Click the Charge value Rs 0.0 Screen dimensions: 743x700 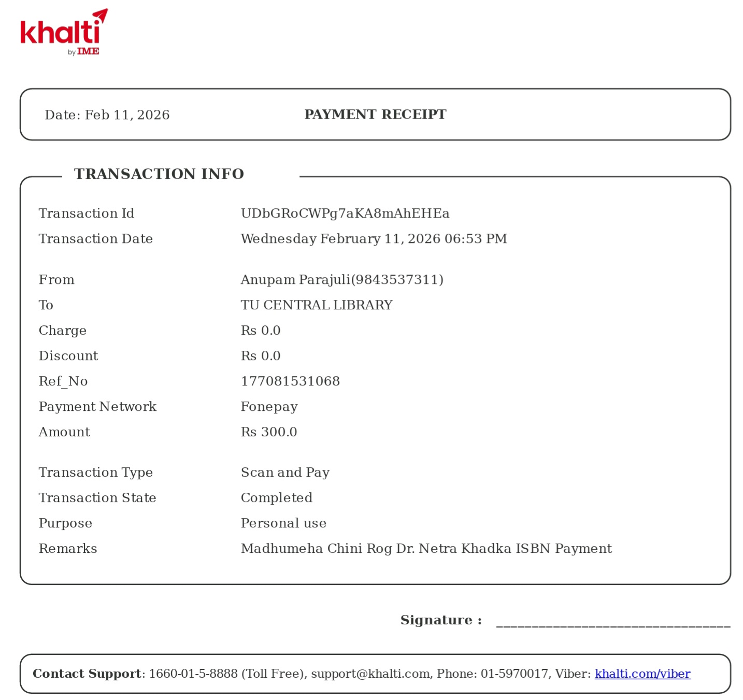pos(261,331)
